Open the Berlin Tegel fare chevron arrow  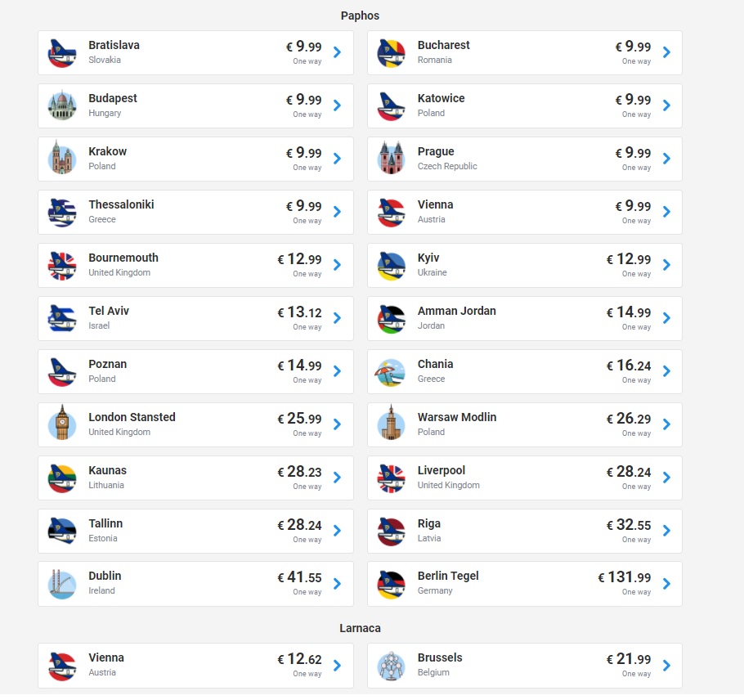pos(666,584)
